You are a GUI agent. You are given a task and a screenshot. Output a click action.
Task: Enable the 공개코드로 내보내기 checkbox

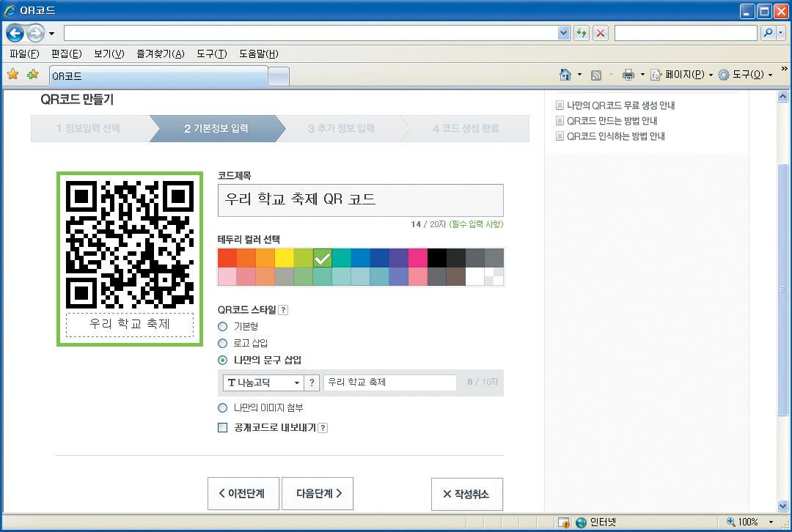click(x=223, y=428)
